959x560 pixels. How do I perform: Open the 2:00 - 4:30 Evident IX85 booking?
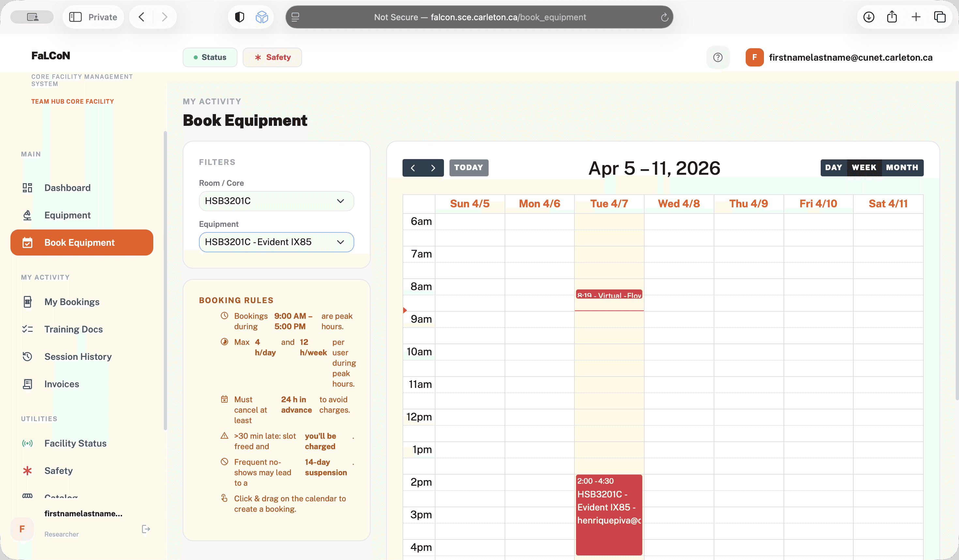click(609, 514)
